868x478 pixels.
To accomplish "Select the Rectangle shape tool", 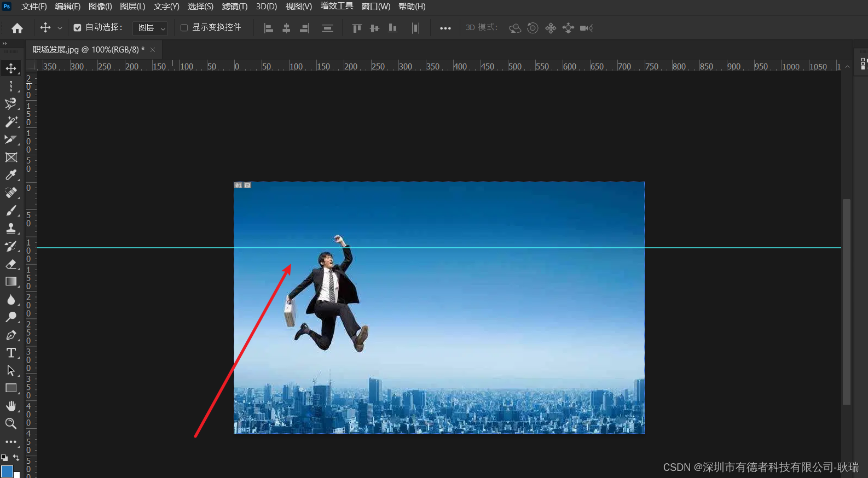I will 11,388.
